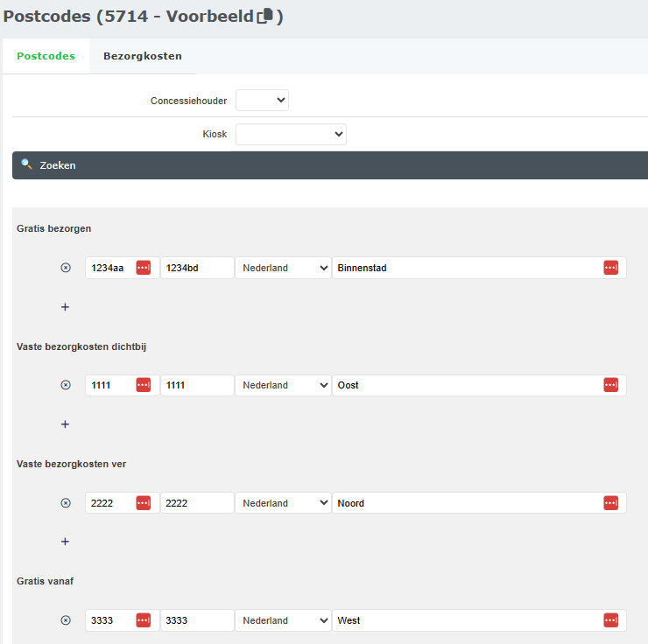Delete the West postcode row
The image size is (648, 644).
coord(65,620)
